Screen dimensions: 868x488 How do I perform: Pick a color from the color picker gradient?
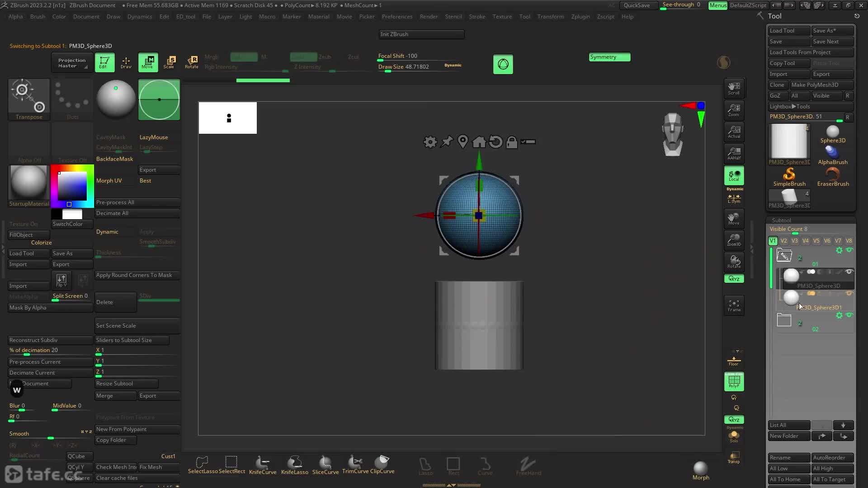pyautogui.click(x=71, y=185)
